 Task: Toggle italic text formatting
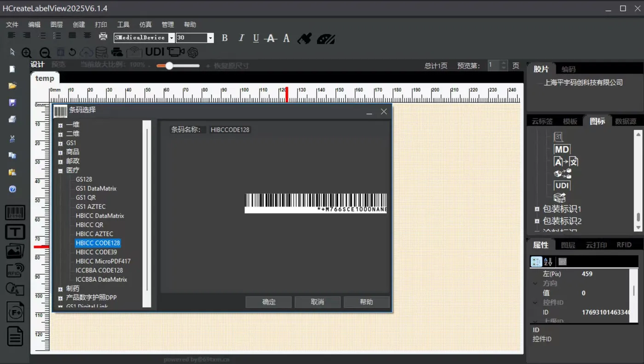click(241, 38)
